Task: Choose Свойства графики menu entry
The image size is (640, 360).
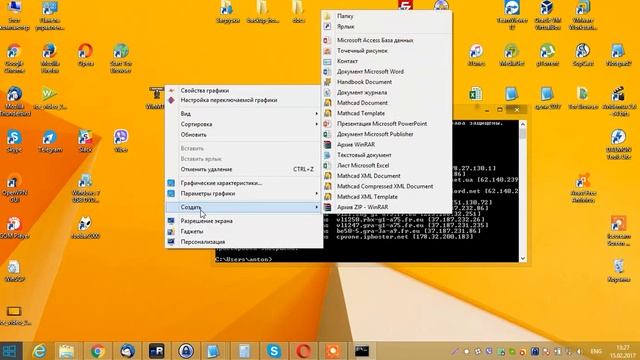Action: pos(244,91)
